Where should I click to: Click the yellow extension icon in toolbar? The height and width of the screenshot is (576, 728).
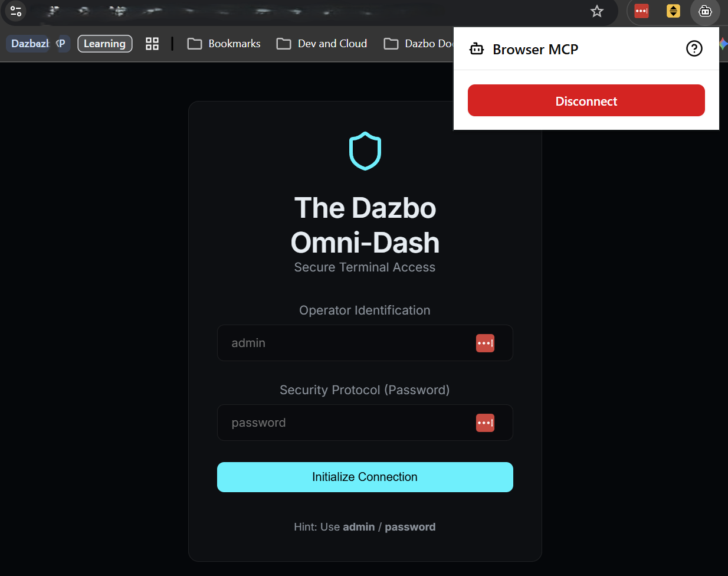(673, 11)
